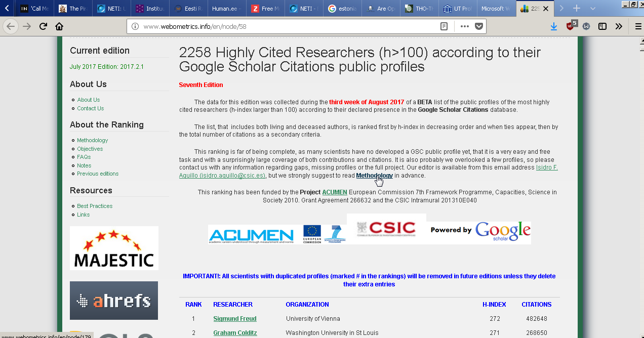Switch to 'The Pir' tab
644x338 pixels.
point(73,9)
